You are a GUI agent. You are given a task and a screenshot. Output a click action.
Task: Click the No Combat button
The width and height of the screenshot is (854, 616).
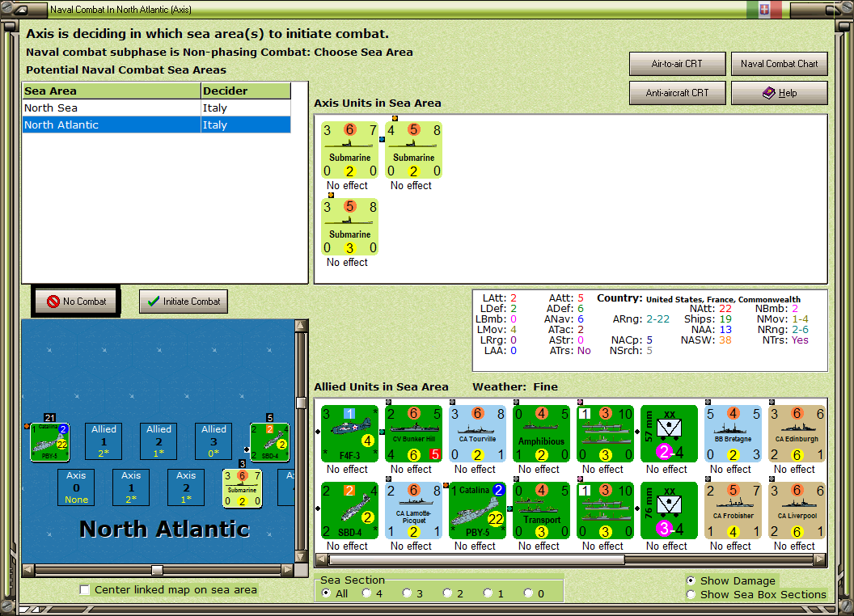click(x=76, y=302)
